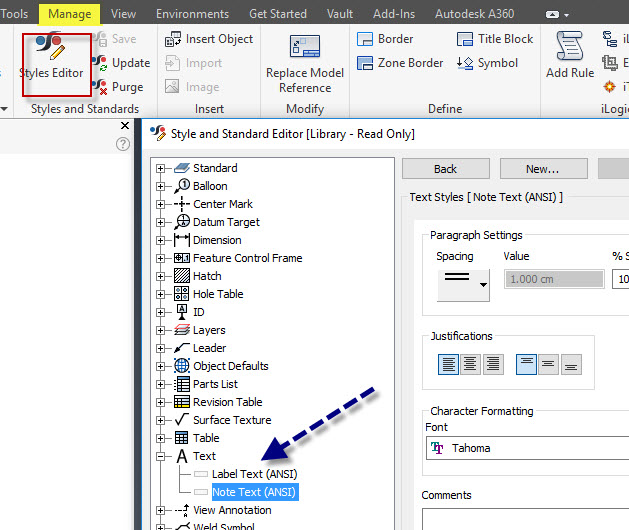Set center horizontal text justification
This screenshot has height=530, width=629.
tap(470, 365)
